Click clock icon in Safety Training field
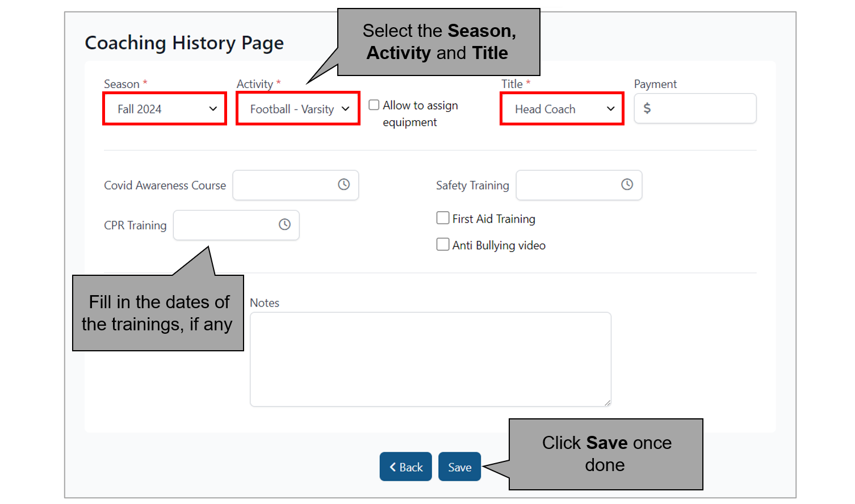The height and width of the screenshot is (504, 855). (x=627, y=184)
